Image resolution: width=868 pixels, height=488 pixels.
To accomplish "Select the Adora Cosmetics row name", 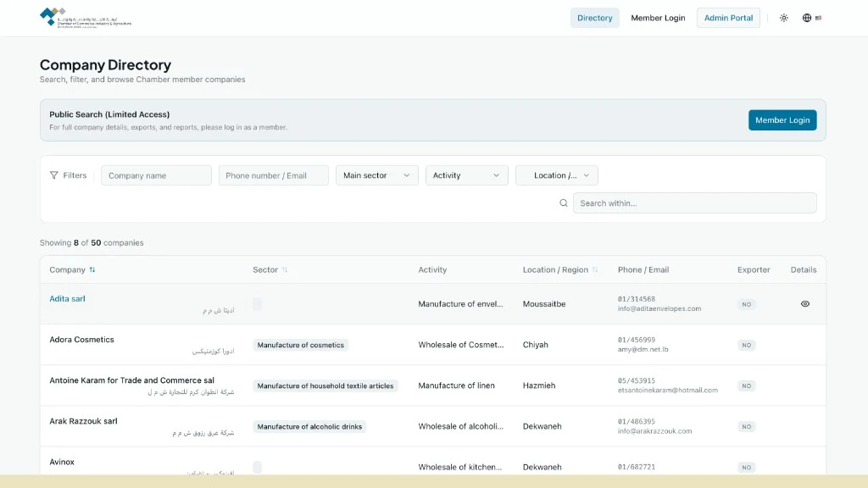I will [x=81, y=340].
